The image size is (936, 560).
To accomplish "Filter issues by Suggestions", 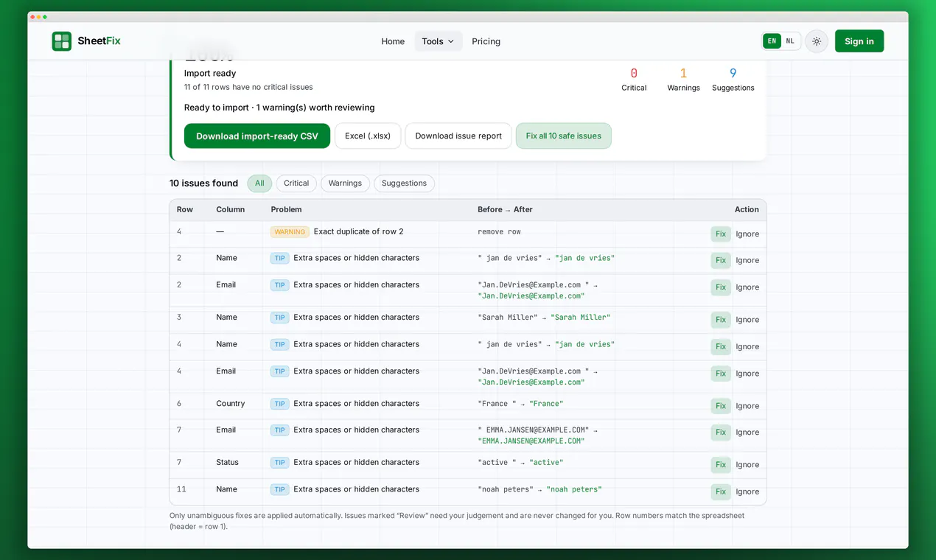I will [x=404, y=183].
